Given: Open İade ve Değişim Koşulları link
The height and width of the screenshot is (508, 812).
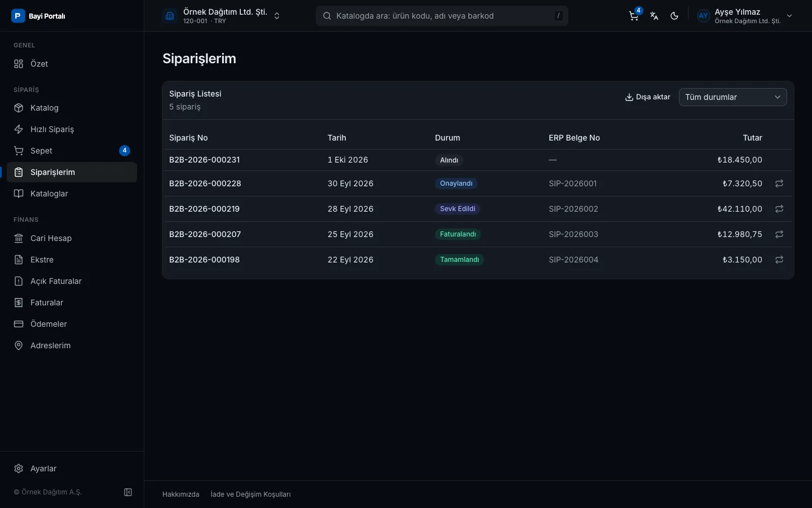Looking at the screenshot, I should click(251, 494).
